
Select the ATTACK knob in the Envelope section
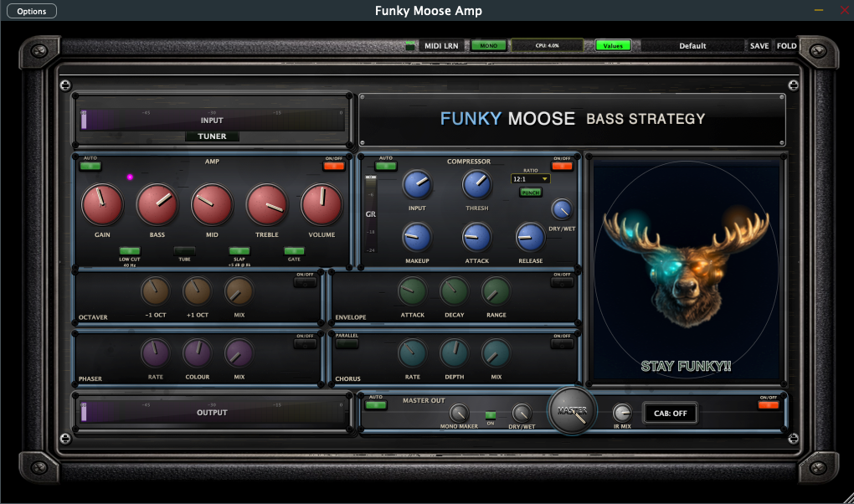coord(412,294)
